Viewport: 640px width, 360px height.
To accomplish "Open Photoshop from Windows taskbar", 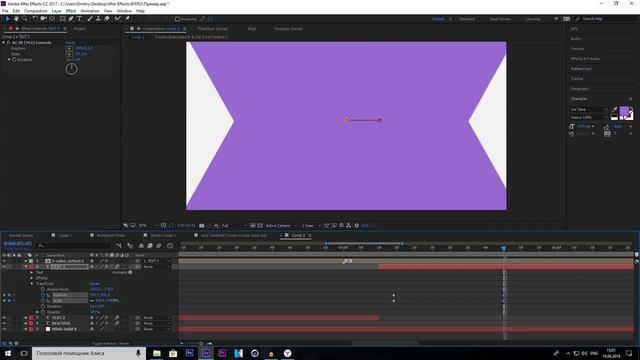I will (189, 353).
